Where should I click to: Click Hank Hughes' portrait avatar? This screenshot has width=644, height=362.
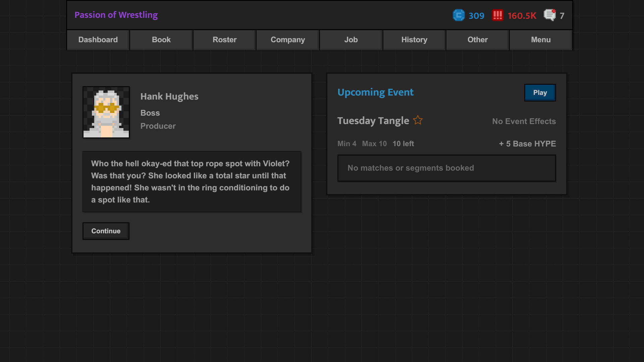(106, 112)
